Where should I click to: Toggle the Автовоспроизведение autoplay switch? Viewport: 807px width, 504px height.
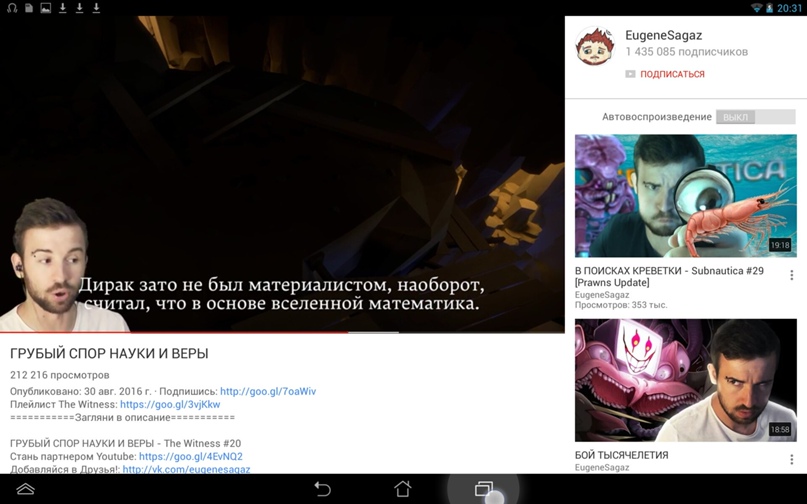tap(754, 117)
